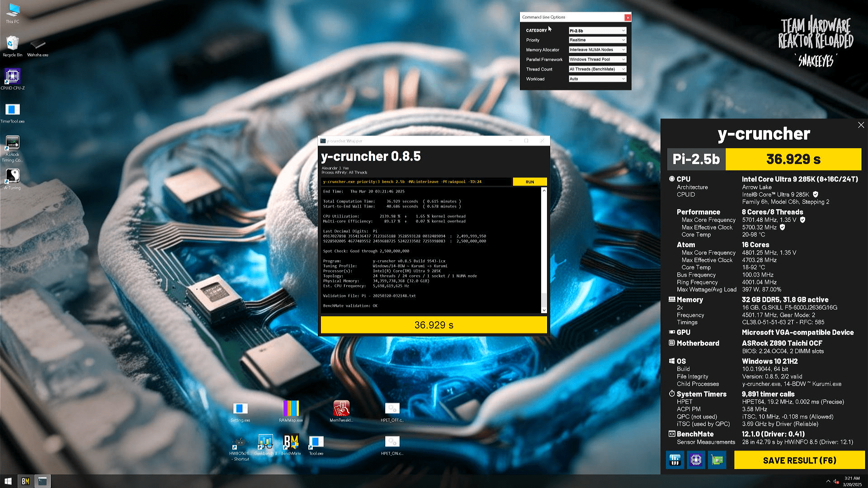The image size is (868, 488).
Task: Expand the Thread Count dropdown
Action: pyautogui.click(x=597, y=69)
